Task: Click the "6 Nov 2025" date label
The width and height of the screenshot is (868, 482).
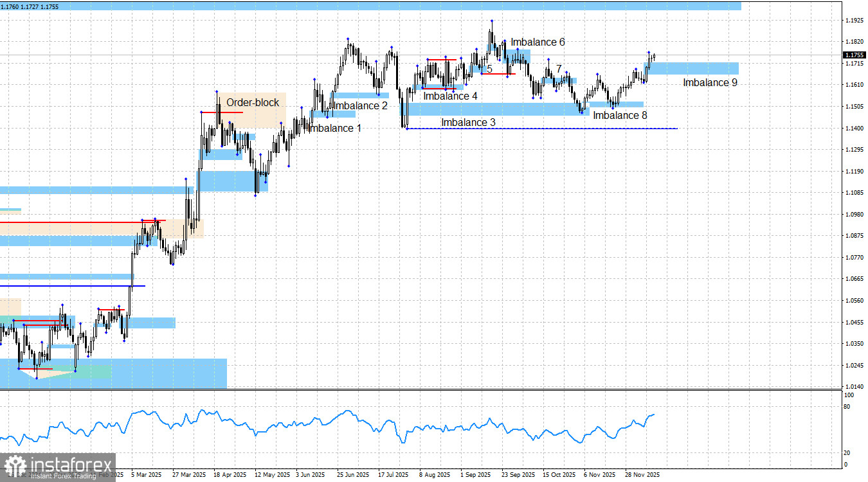Action: [x=600, y=475]
